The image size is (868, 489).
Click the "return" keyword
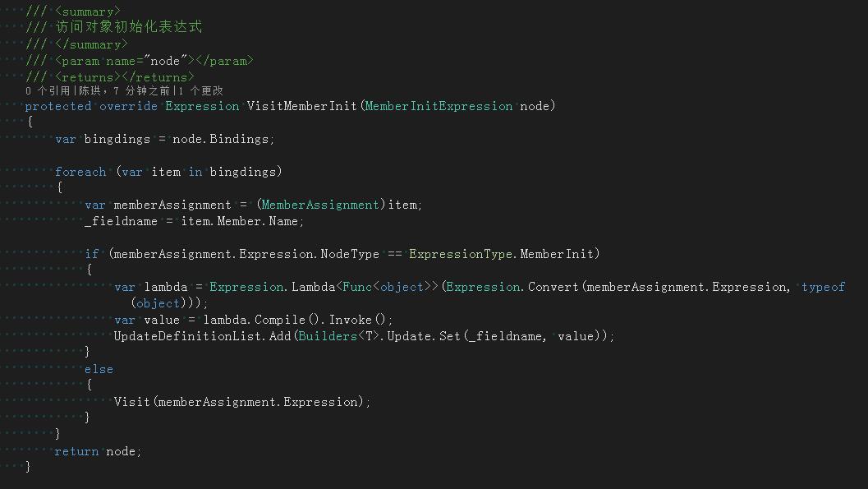point(76,451)
